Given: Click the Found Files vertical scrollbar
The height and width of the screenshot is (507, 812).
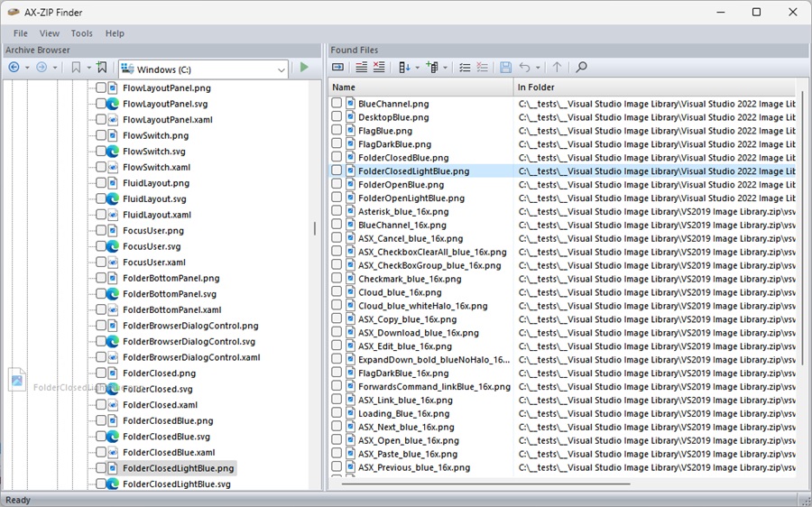Looking at the screenshot, I should pos(802,228).
